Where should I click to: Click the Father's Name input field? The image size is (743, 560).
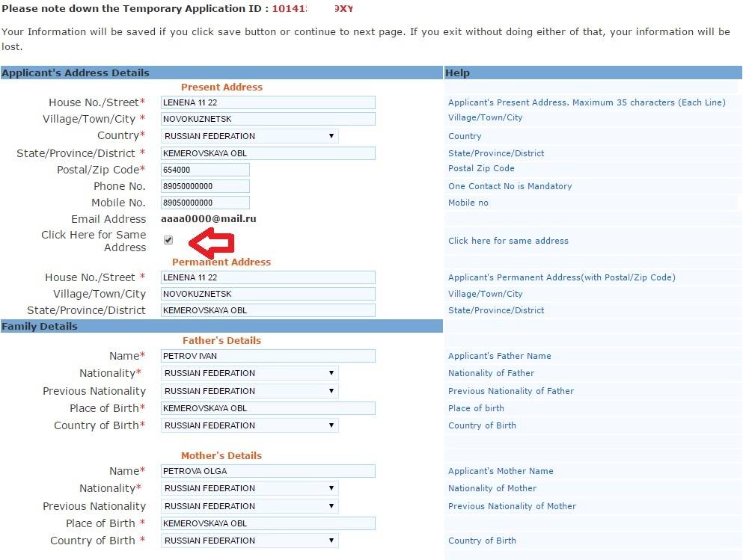pyautogui.click(x=267, y=356)
